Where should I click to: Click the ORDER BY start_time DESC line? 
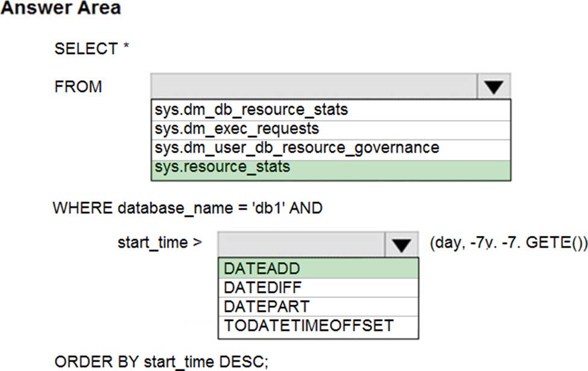coord(162,361)
